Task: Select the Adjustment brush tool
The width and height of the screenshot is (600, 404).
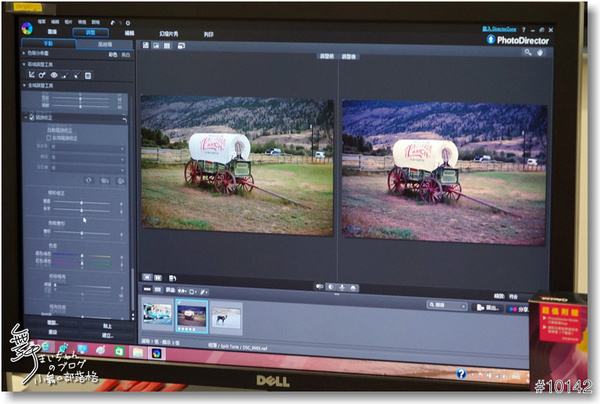Action: click(65, 75)
